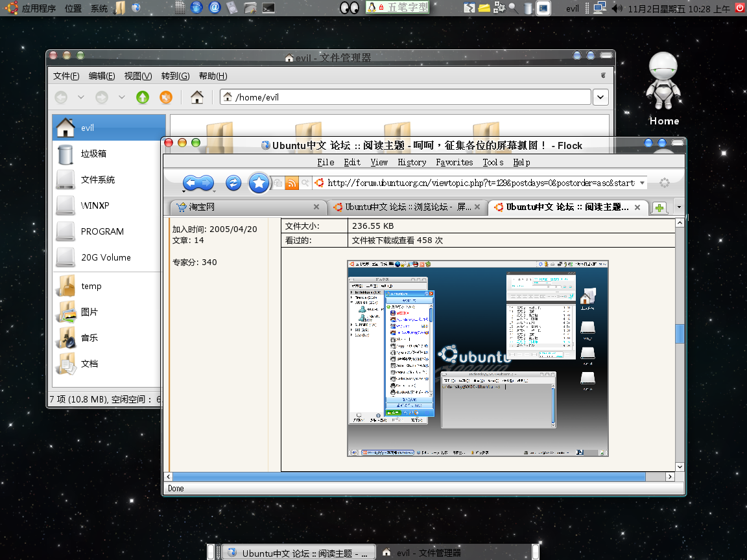The height and width of the screenshot is (560, 747).
Task: Open Home robot icon on desktop
Action: [x=664, y=89]
